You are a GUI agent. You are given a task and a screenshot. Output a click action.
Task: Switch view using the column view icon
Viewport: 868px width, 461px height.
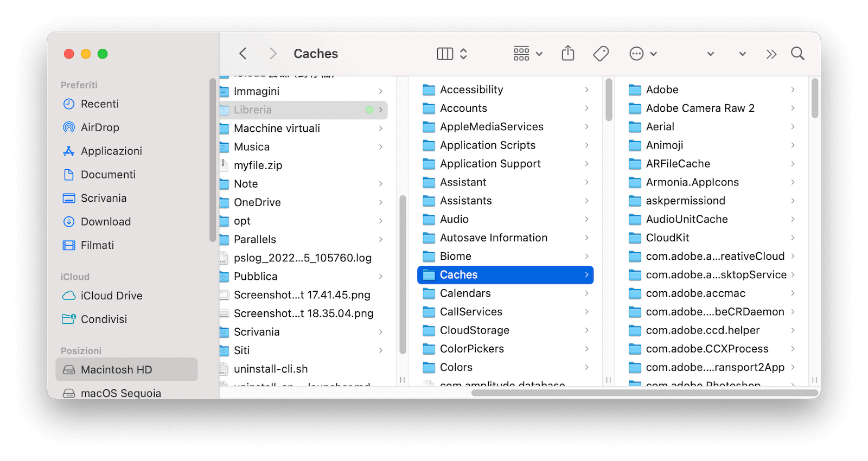click(x=445, y=54)
